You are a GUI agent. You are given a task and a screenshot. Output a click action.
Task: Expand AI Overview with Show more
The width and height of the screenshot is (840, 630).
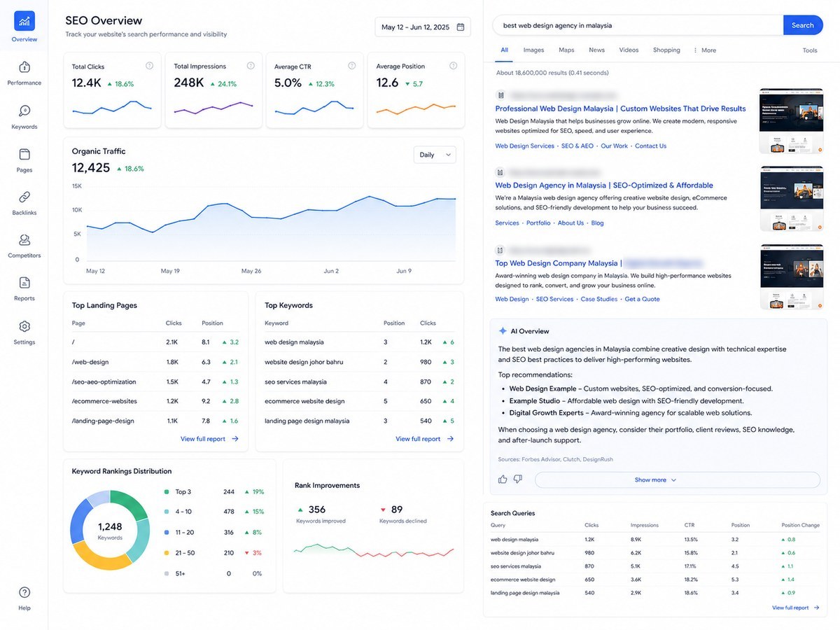pos(677,479)
